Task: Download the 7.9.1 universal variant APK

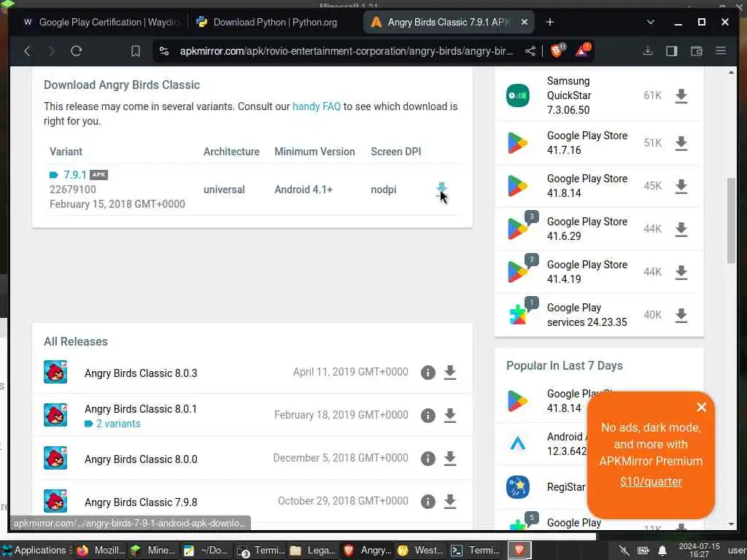Action: (x=441, y=190)
